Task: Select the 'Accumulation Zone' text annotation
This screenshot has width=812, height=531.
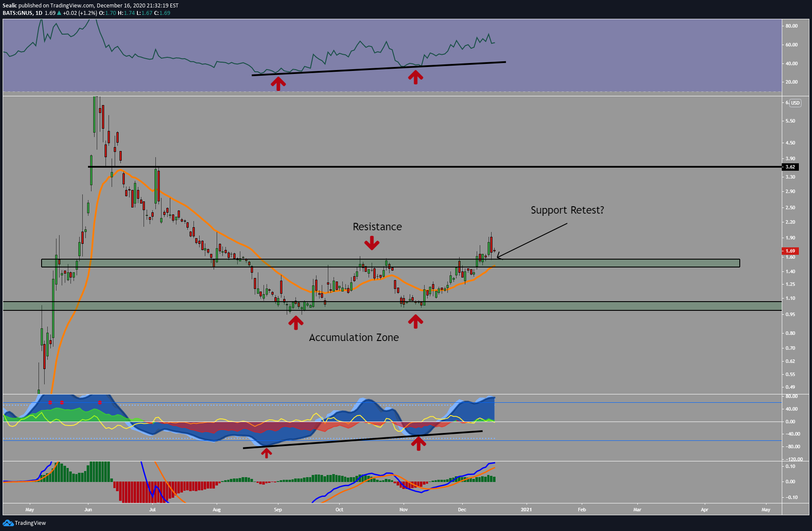Action: tap(354, 338)
